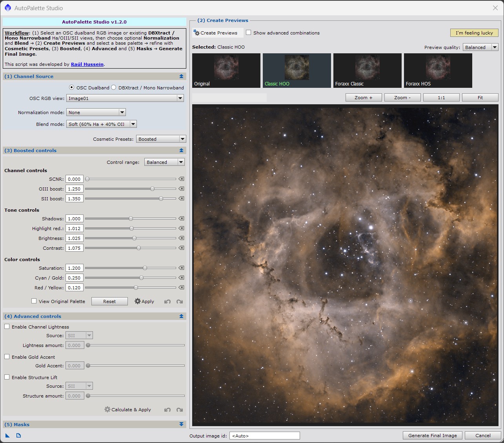Viewport: 504px width, 443px height.
Task: Click Generate Final Image
Action: point(433,436)
